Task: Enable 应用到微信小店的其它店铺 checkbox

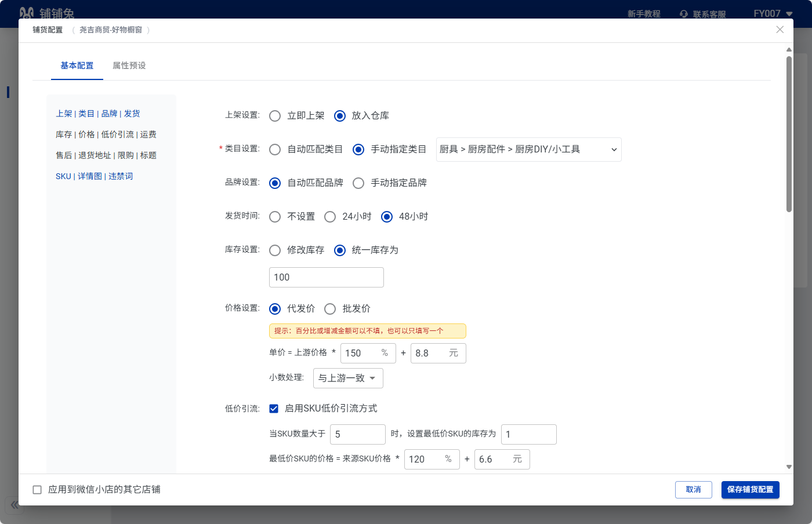Action: click(37, 490)
